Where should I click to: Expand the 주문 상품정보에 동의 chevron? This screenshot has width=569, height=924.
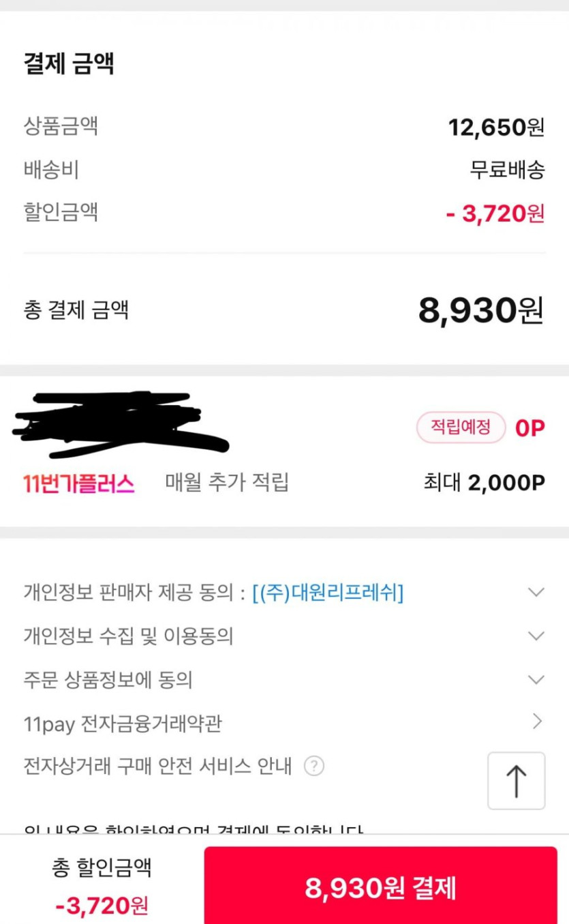[536, 680]
